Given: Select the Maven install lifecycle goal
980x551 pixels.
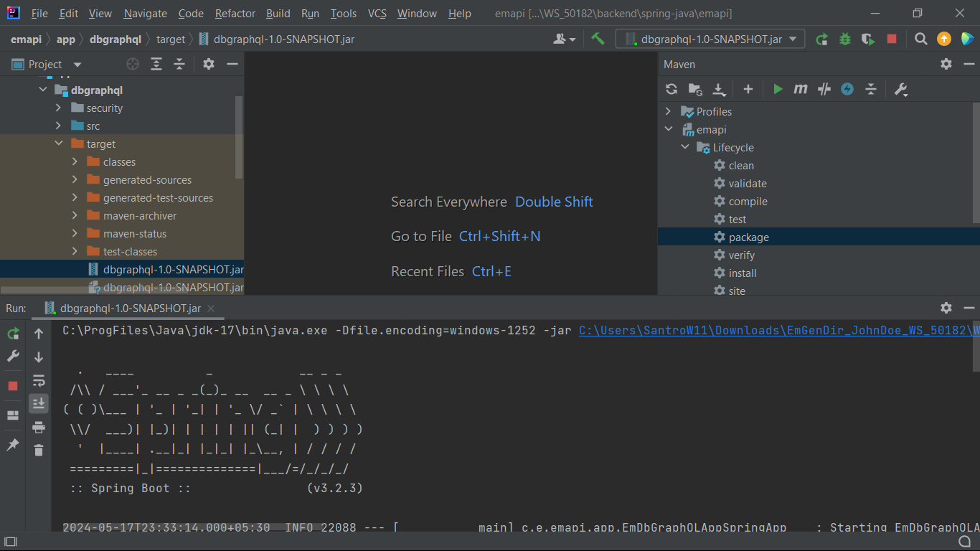Looking at the screenshot, I should [x=743, y=273].
